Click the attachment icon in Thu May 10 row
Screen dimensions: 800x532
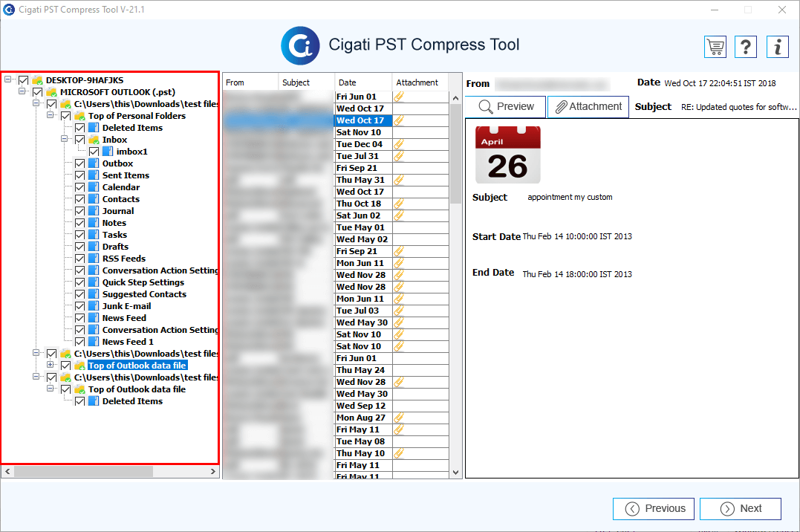398,452
